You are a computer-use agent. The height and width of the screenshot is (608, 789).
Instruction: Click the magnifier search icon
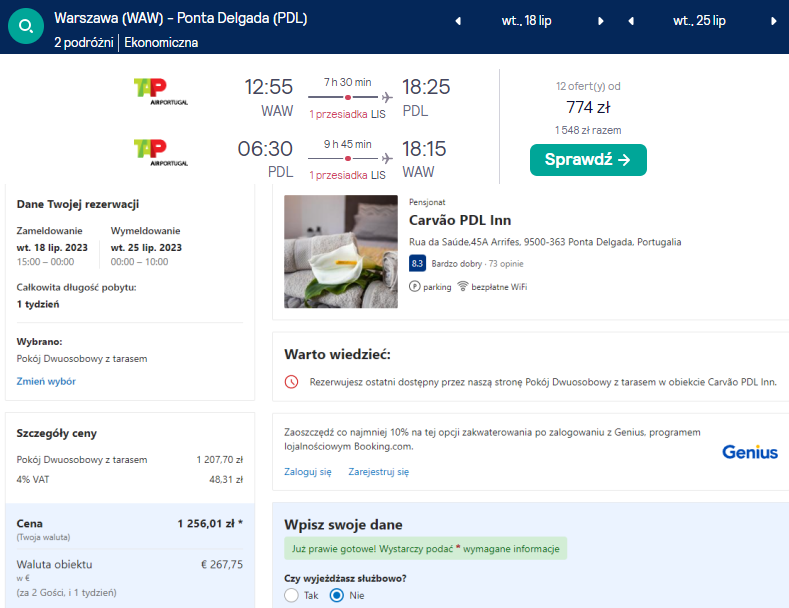pyautogui.click(x=27, y=27)
